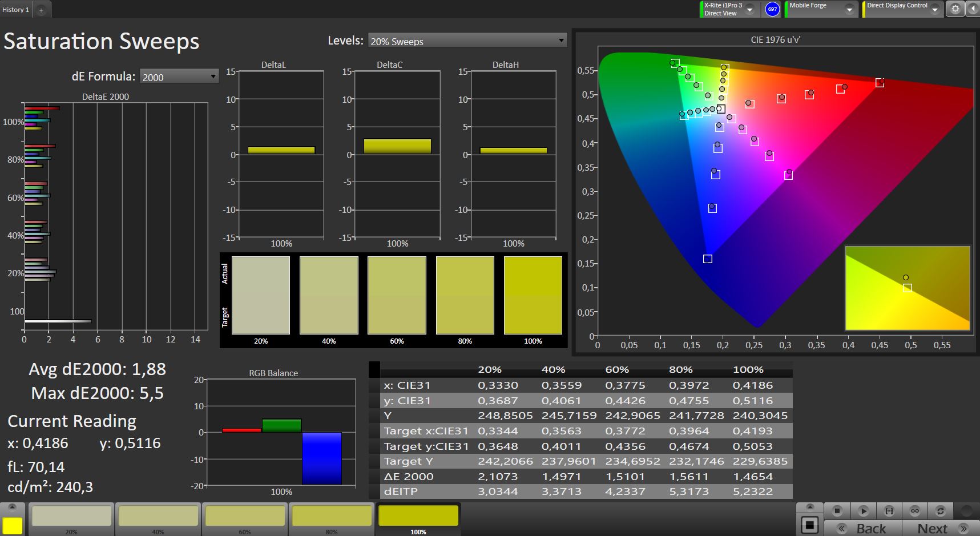Open settings with the gear icon
This screenshot has width=980, height=536.
[955, 9]
